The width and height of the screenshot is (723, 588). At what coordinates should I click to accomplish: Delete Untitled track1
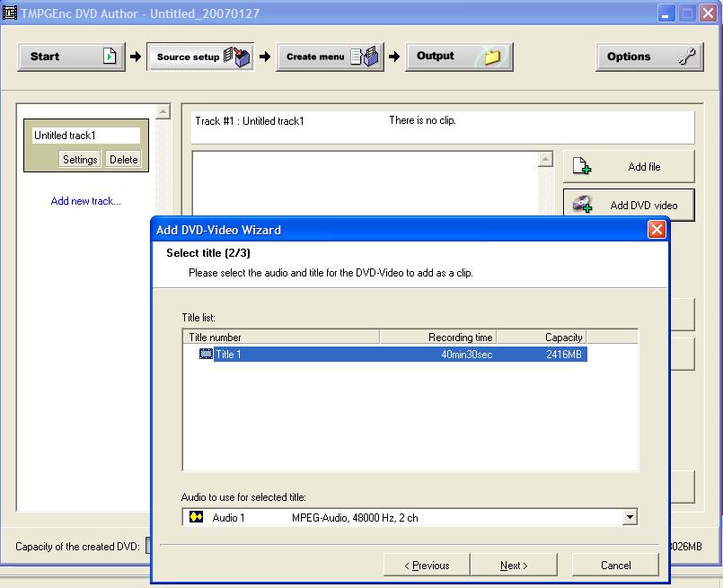[123, 160]
